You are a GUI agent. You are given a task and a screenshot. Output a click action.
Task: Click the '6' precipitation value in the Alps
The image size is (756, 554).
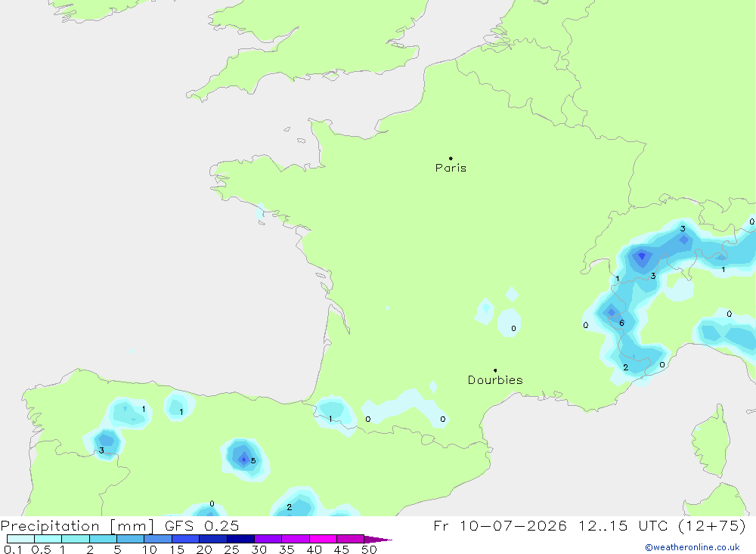(621, 323)
